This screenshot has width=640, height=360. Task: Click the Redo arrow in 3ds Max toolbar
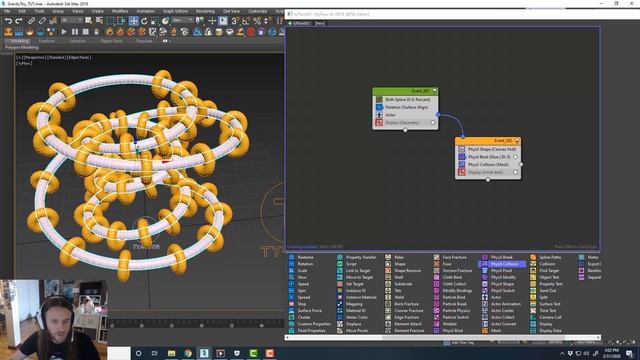[x=19, y=21]
